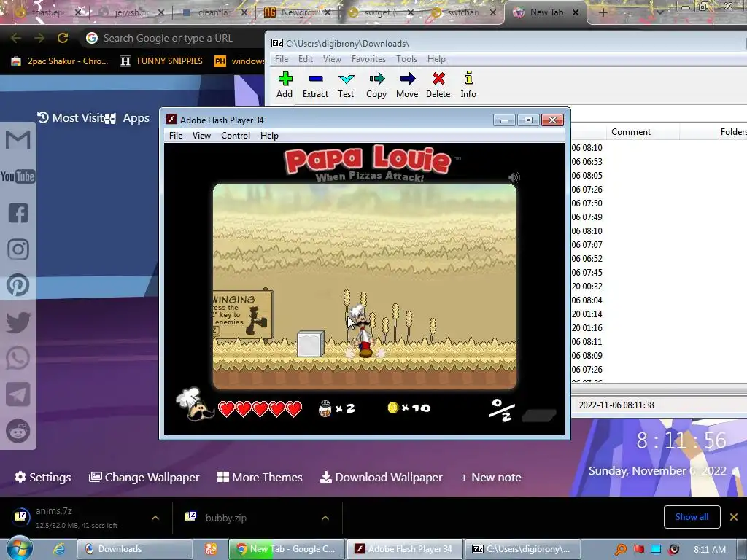
Task: Open Settings on the new tab page
Action: pos(43,477)
